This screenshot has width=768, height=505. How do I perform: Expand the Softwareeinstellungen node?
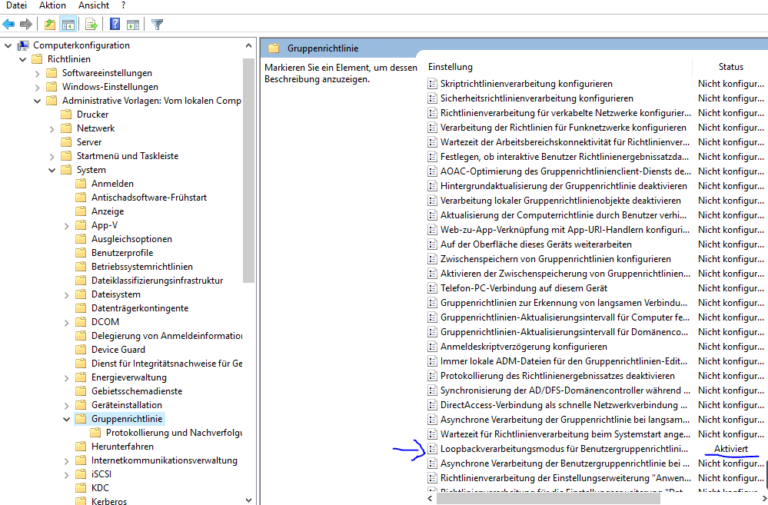point(38,73)
